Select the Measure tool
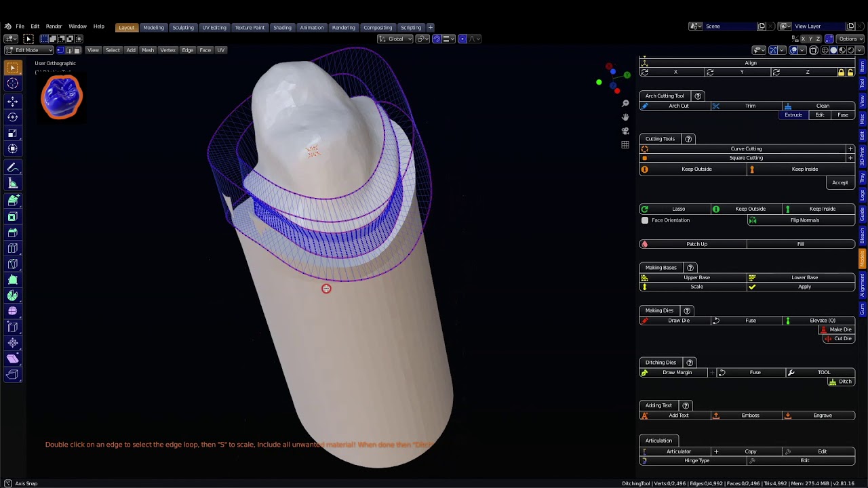Image resolution: width=868 pixels, height=488 pixels. [12, 183]
